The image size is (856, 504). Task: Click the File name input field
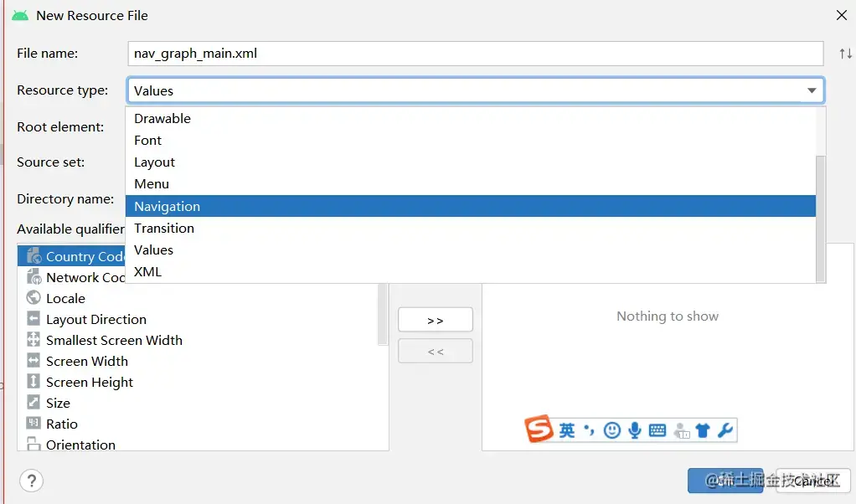click(x=475, y=54)
